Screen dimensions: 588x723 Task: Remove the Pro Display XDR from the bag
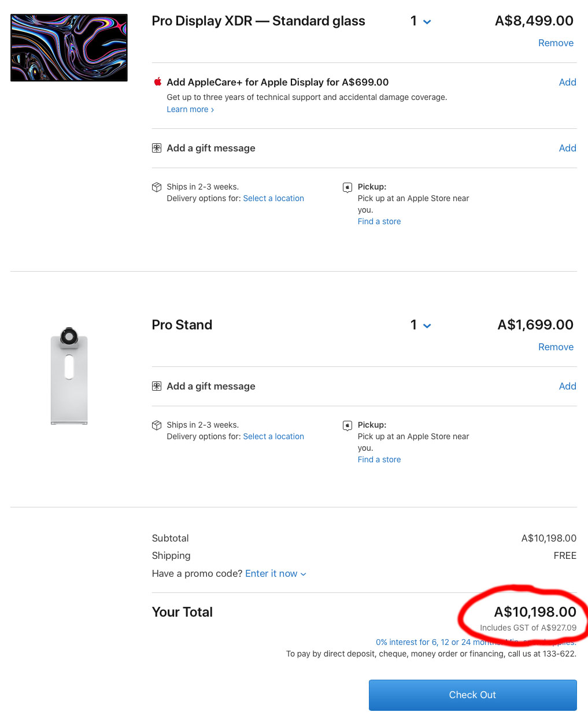click(556, 43)
